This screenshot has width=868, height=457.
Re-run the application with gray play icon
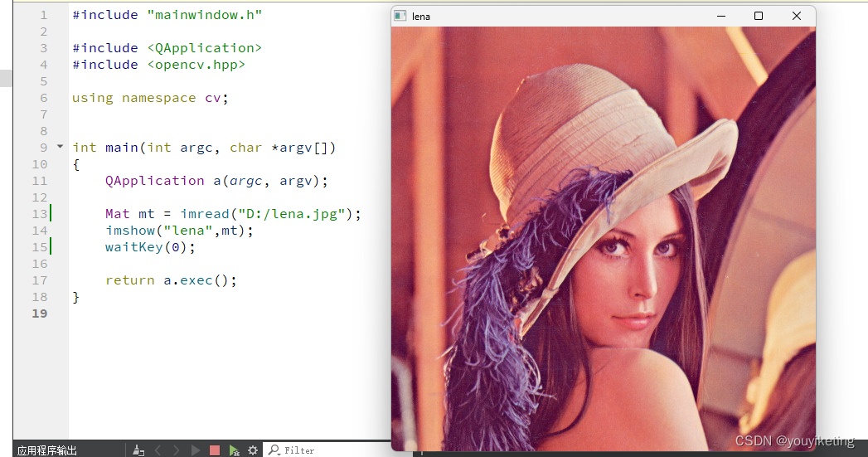pos(196,450)
